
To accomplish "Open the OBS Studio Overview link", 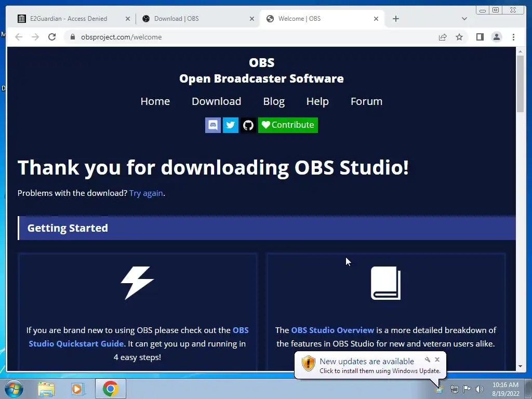I will (332, 330).
